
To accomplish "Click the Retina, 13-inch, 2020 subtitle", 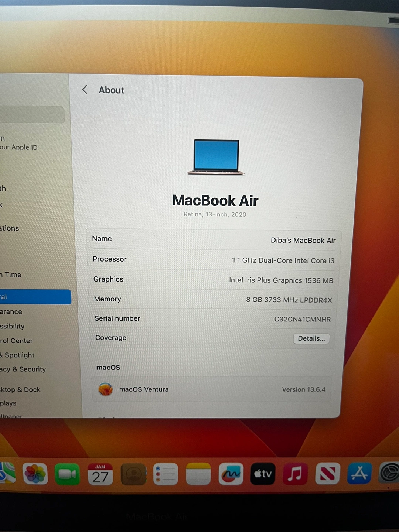I will (x=215, y=214).
